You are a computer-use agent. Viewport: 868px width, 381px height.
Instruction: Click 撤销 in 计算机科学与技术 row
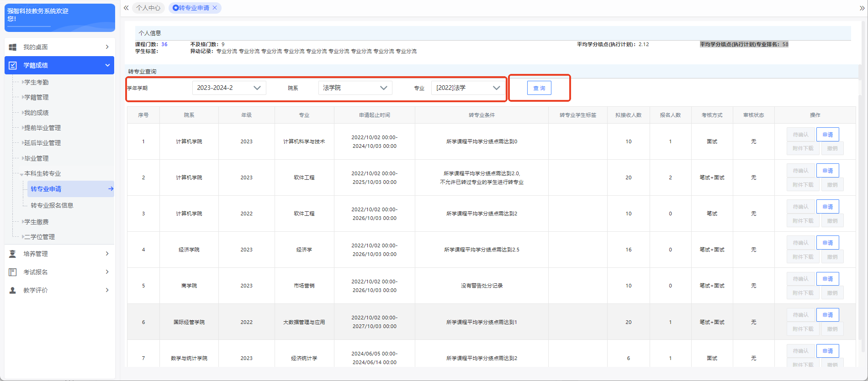[x=832, y=148]
